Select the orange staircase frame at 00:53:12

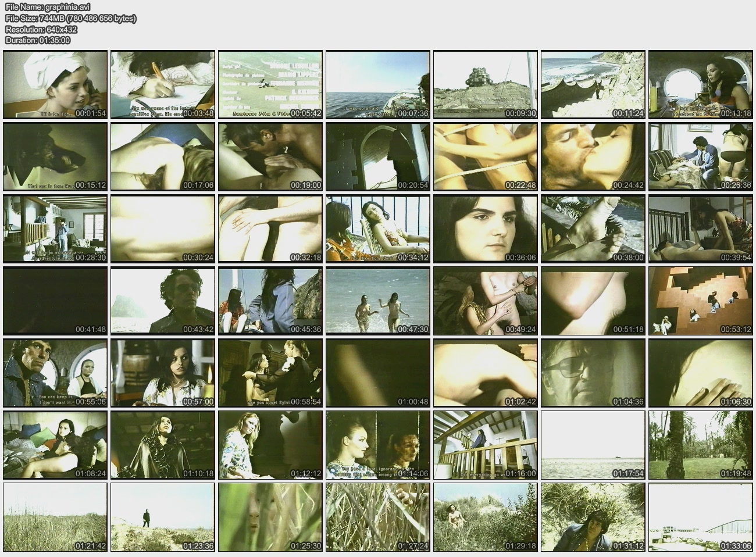click(x=701, y=301)
